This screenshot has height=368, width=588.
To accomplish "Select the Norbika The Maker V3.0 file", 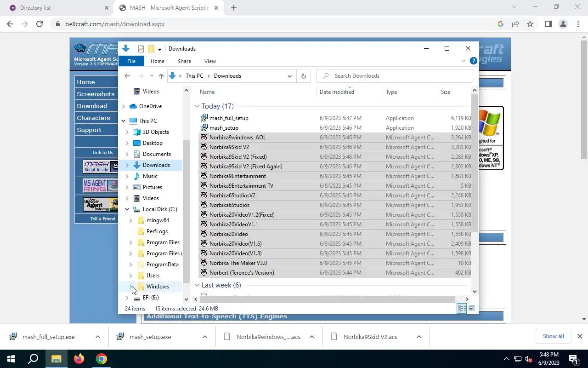I will [x=335, y=263].
